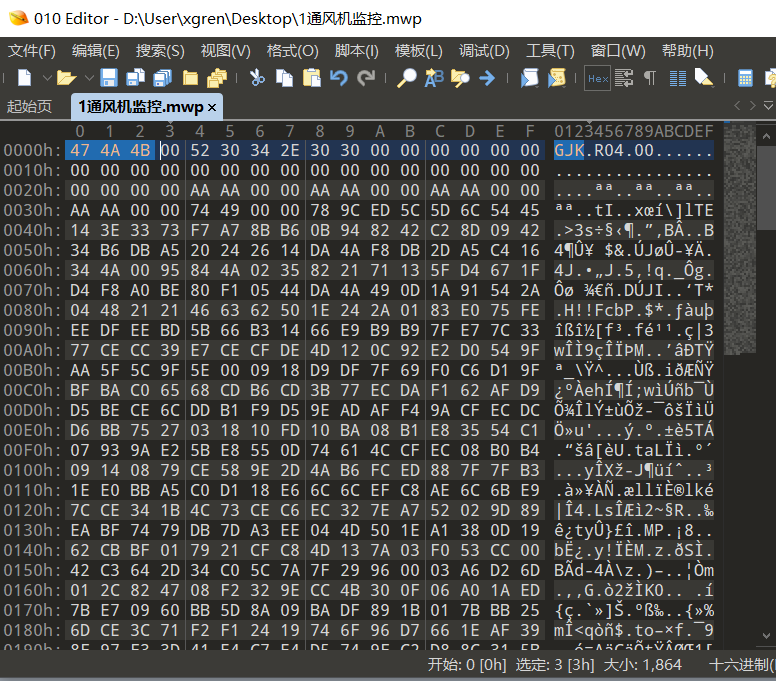
Task: Click the mini-map overview strip
Action: coord(740,239)
